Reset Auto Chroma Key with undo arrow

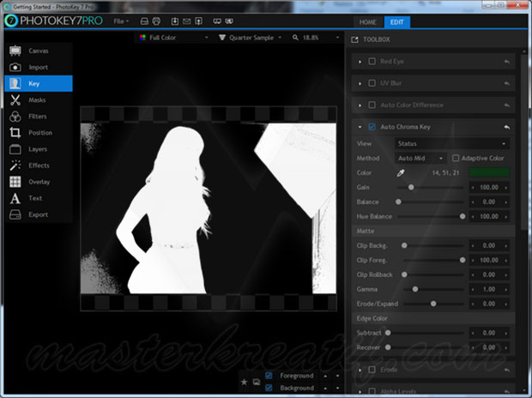(507, 127)
